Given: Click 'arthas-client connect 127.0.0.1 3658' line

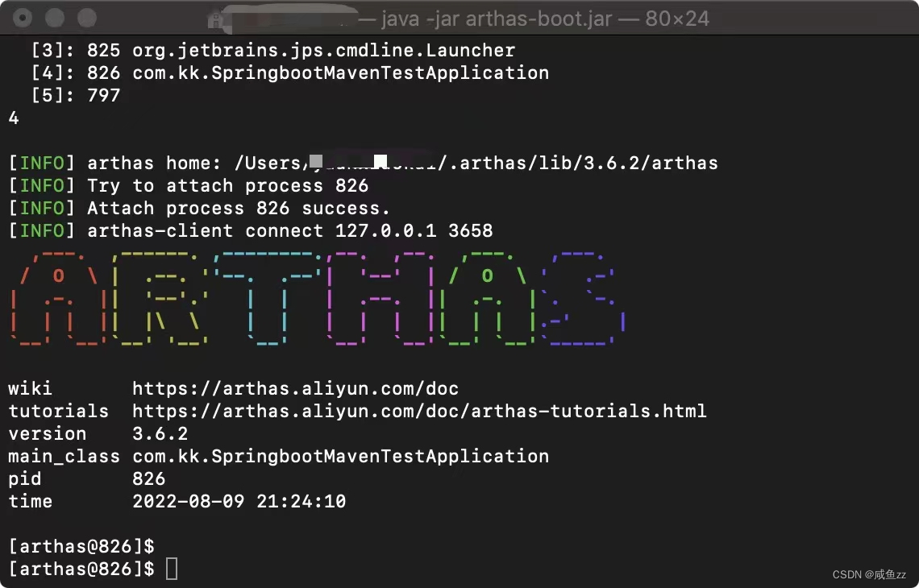Looking at the screenshot, I should [x=250, y=230].
